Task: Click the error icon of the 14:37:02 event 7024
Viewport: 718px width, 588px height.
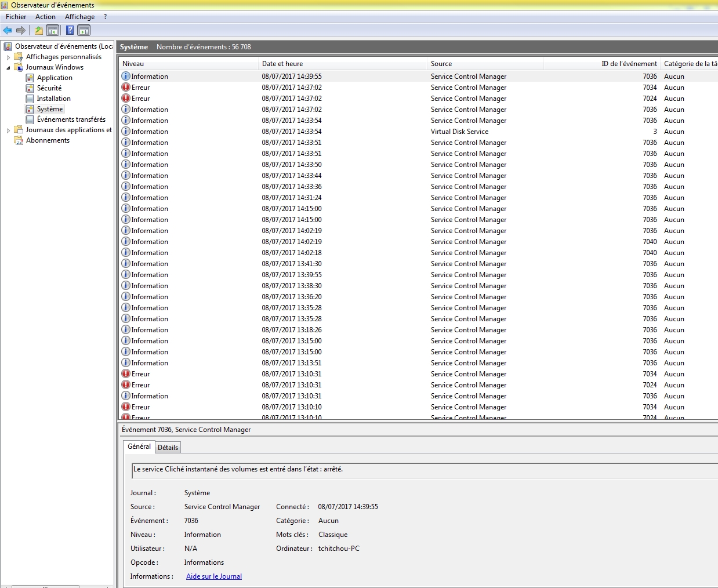Action: coord(126,98)
